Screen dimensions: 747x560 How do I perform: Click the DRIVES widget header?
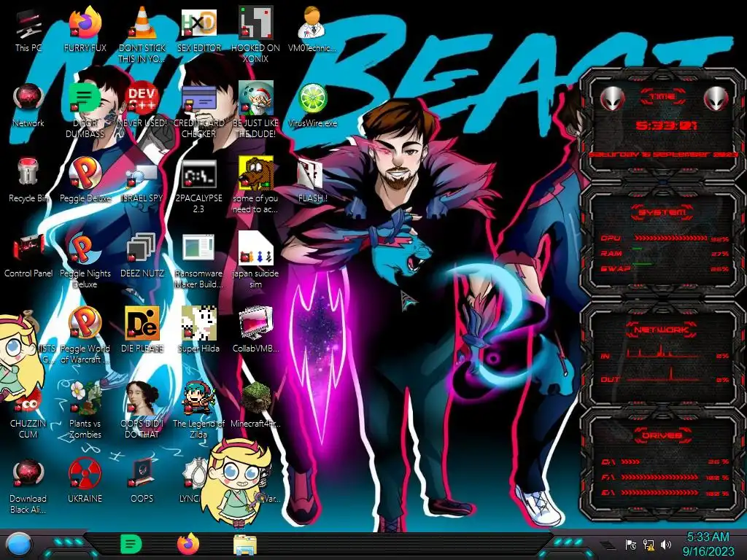[661, 435]
